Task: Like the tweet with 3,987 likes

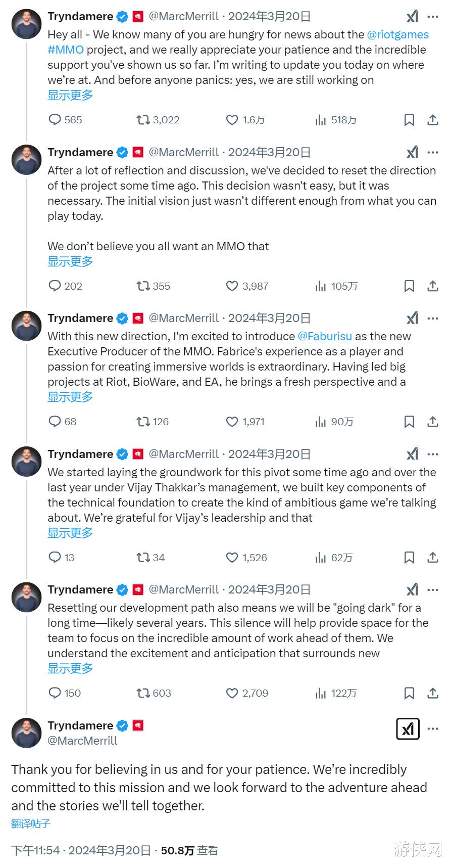Action: click(x=232, y=286)
